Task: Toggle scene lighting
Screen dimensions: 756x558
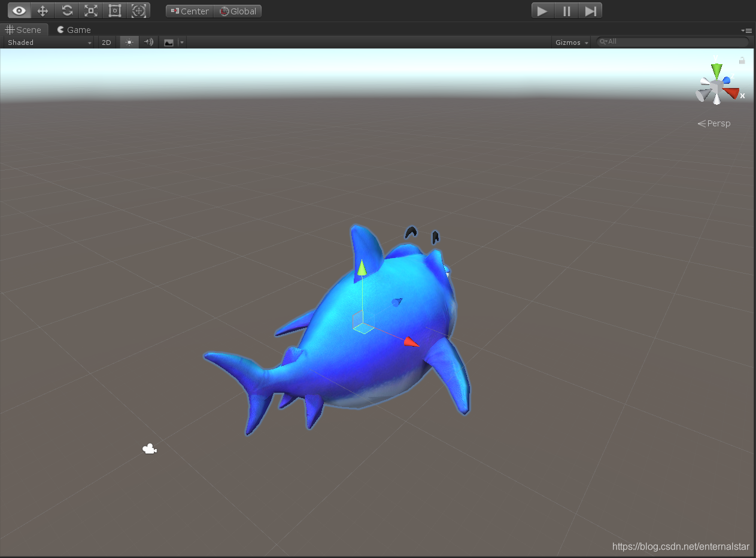Action: click(129, 43)
